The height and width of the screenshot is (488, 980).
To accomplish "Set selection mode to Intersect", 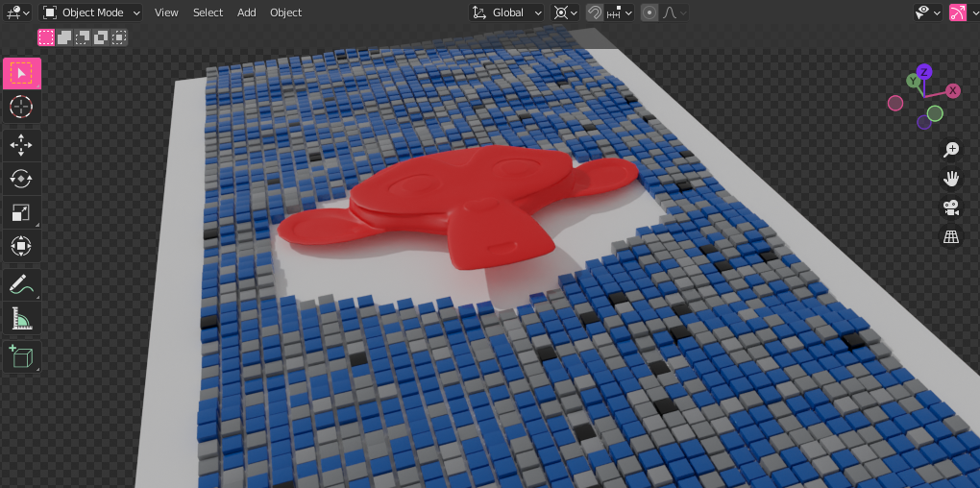I will click(119, 37).
